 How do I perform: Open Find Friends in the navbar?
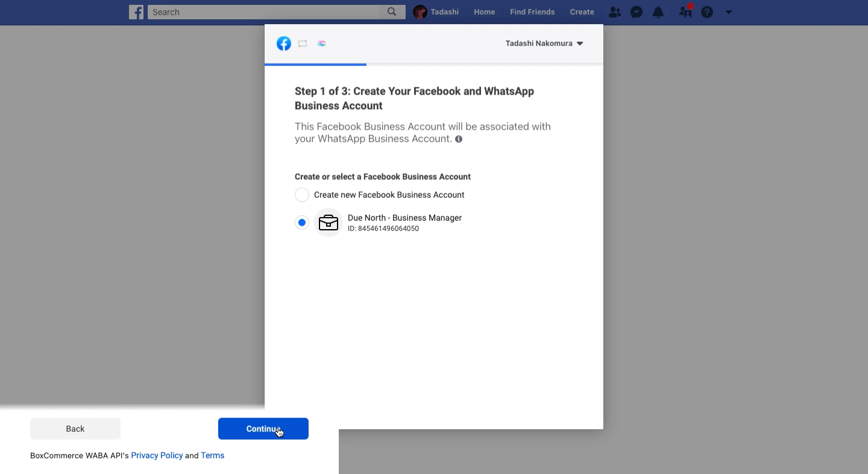[x=532, y=12]
